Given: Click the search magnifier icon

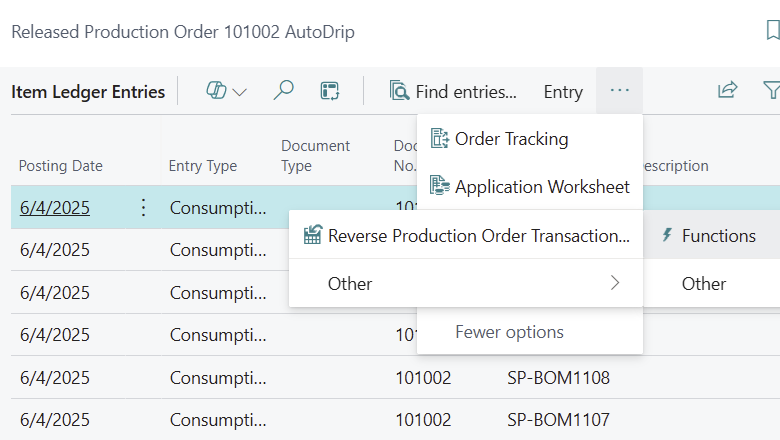Looking at the screenshot, I should [x=284, y=91].
